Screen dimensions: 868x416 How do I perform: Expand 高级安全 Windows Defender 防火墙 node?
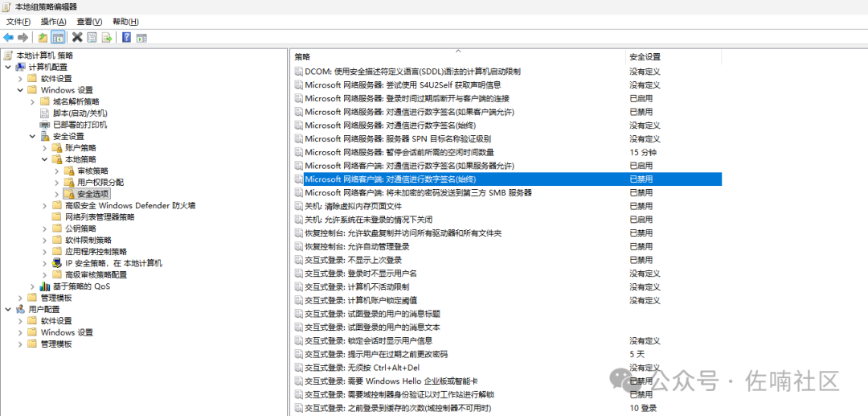tap(44, 205)
